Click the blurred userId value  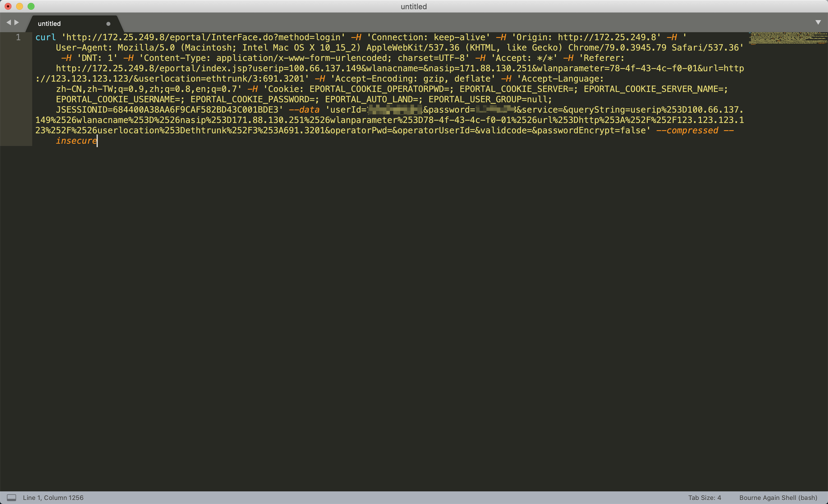tap(395, 110)
